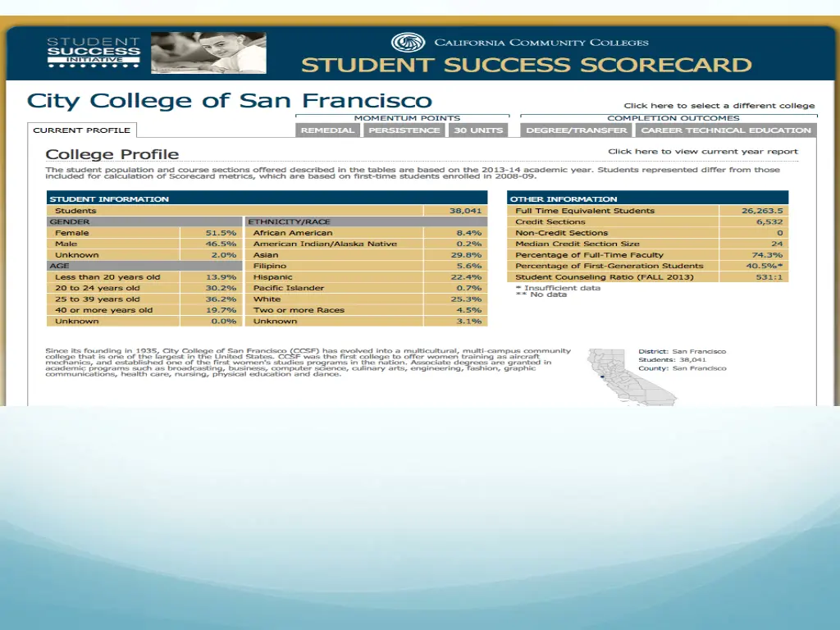Viewport: 840px width, 630px height.
Task: Select the Gender section header
Action: [144, 221]
